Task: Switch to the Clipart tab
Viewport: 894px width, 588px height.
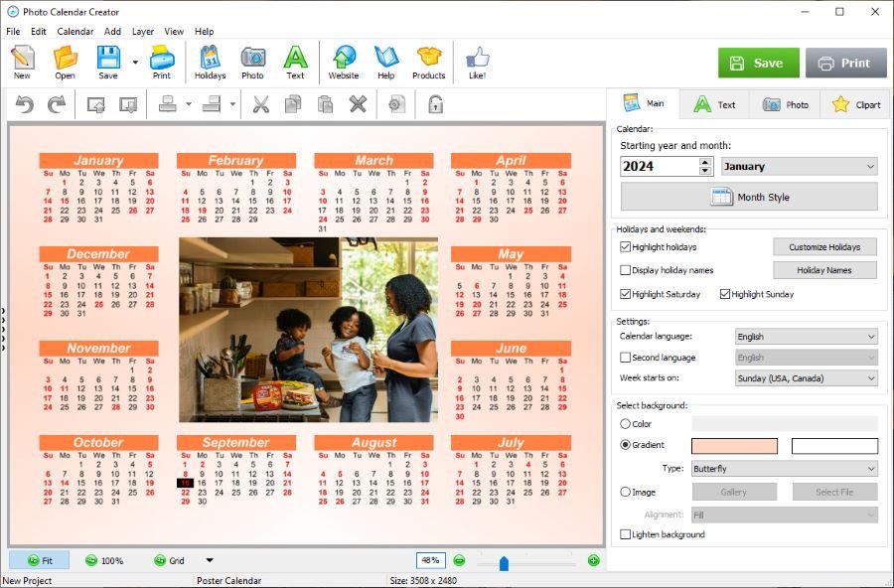Action: tap(856, 104)
